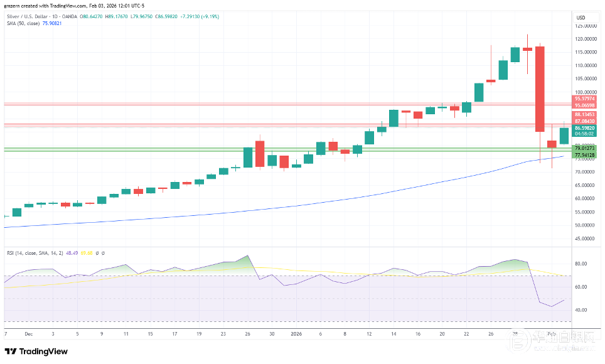605x364 pixels.
Task: Open the USD currency selector
Action: click(581, 17)
